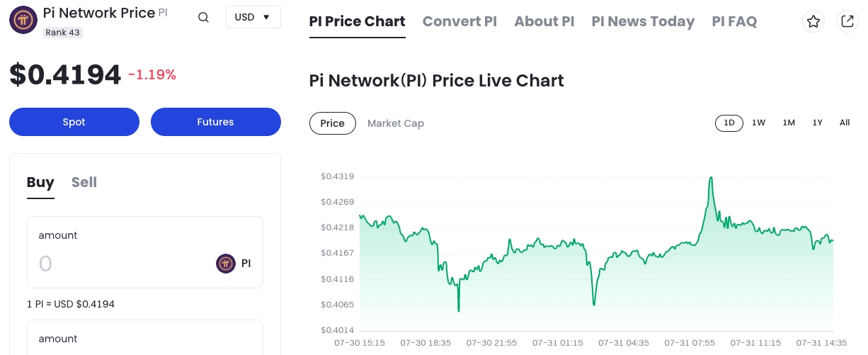
Task: Click the Spot trading button
Action: point(74,122)
